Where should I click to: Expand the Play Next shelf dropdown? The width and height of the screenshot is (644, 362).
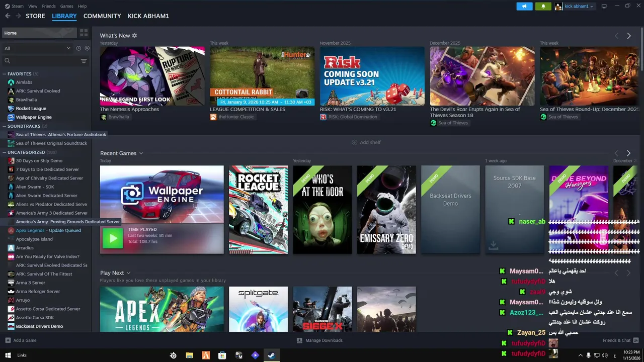click(x=128, y=273)
